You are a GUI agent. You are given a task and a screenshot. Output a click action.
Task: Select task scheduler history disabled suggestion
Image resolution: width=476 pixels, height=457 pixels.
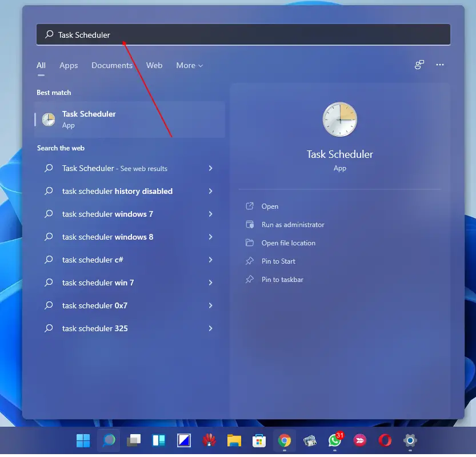pos(117,191)
